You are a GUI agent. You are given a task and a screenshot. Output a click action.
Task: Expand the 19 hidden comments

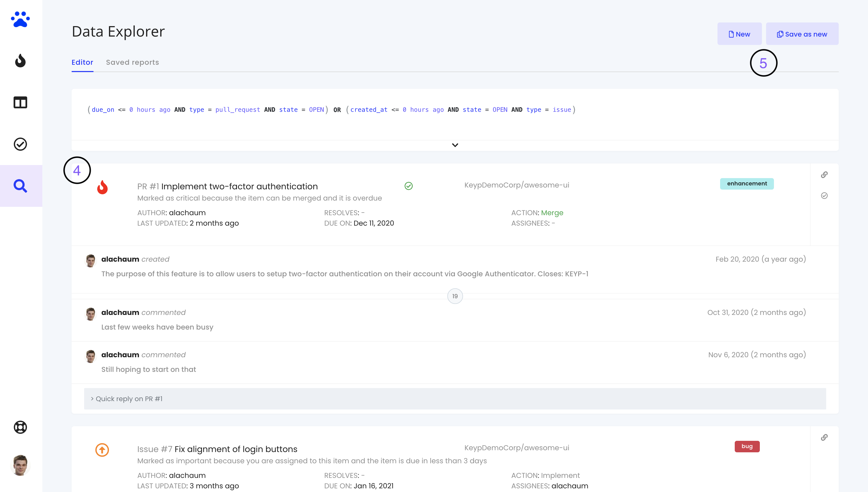[x=455, y=296]
